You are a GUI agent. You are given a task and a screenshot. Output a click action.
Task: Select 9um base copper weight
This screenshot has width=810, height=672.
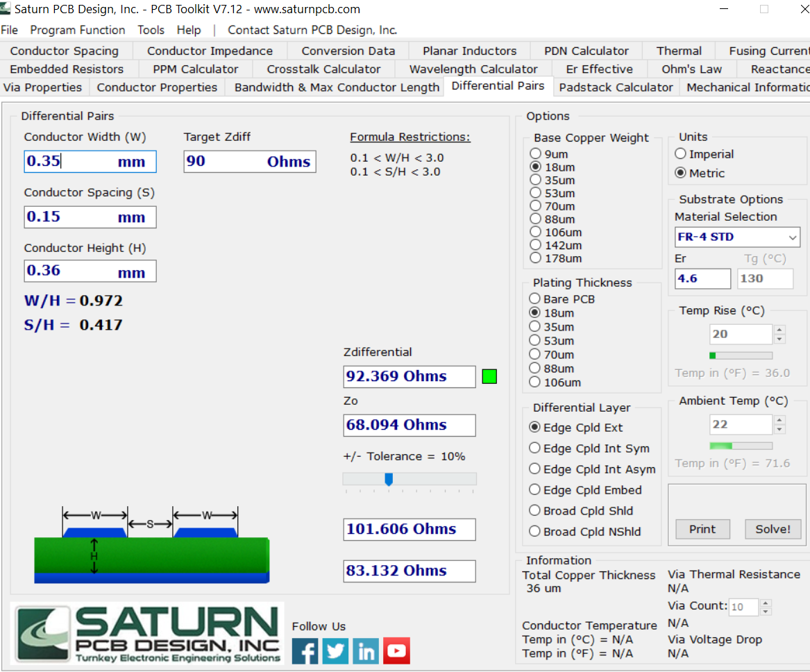(536, 153)
